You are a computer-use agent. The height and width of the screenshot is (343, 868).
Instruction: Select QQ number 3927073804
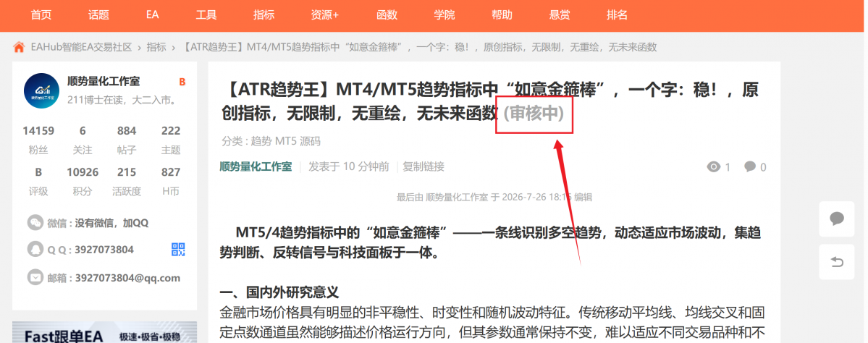104,250
